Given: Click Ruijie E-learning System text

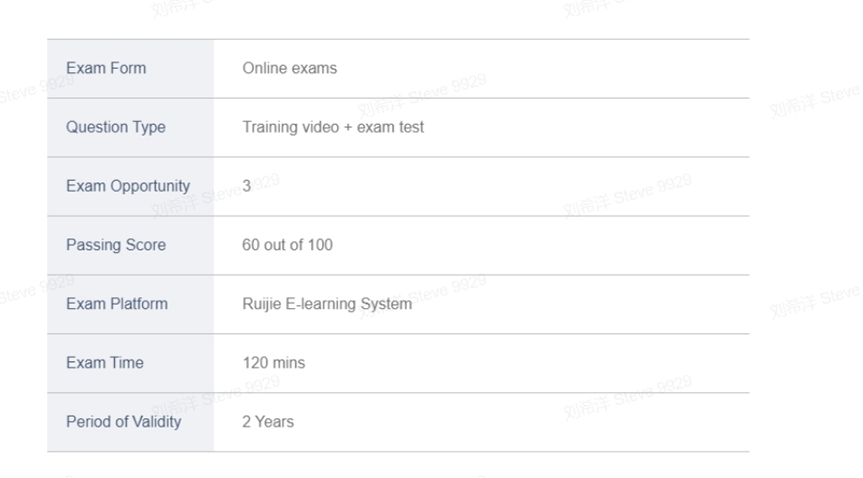Looking at the screenshot, I should tap(327, 304).
